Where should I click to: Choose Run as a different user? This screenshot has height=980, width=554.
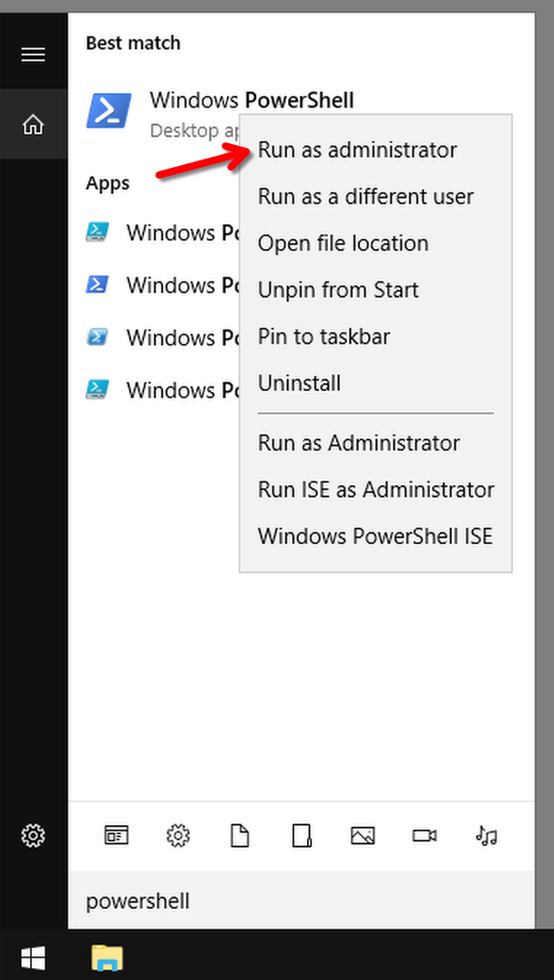click(365, 196)
